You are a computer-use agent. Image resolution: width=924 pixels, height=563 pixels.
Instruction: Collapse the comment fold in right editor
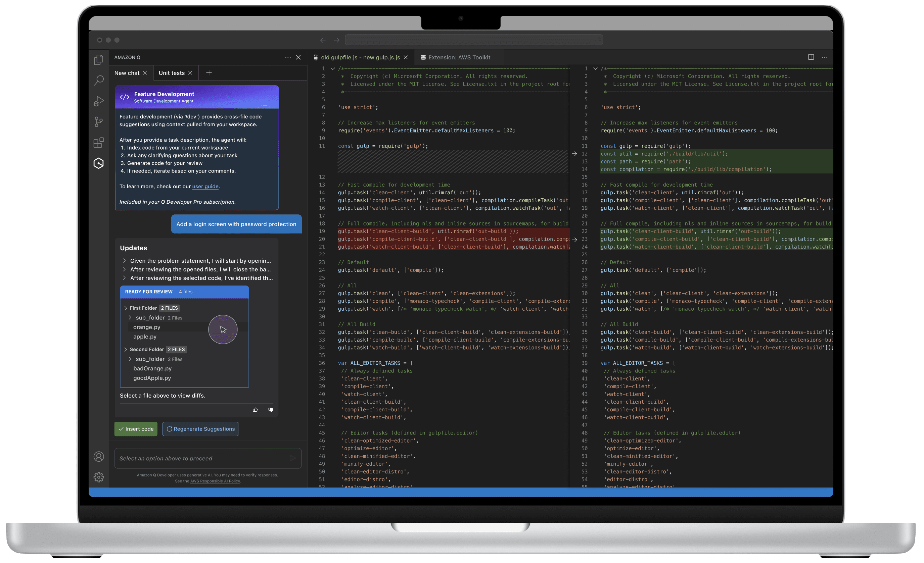coord(595,68)
